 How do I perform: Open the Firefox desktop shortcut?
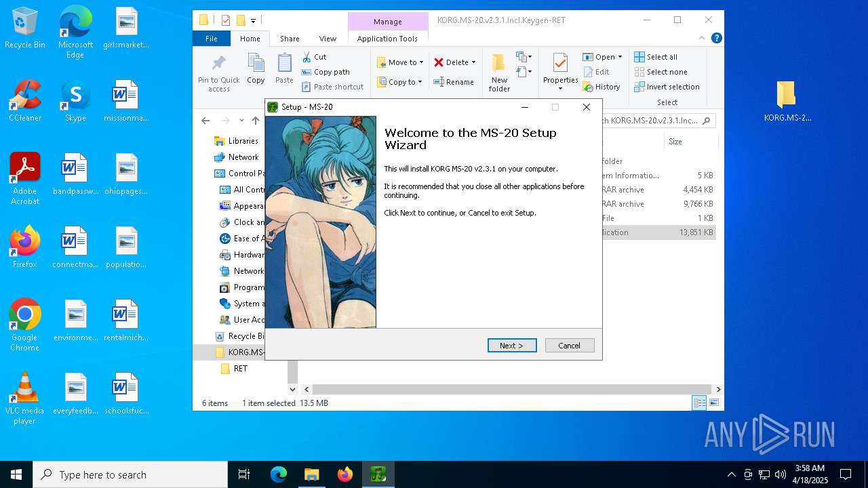click(25, 247)
